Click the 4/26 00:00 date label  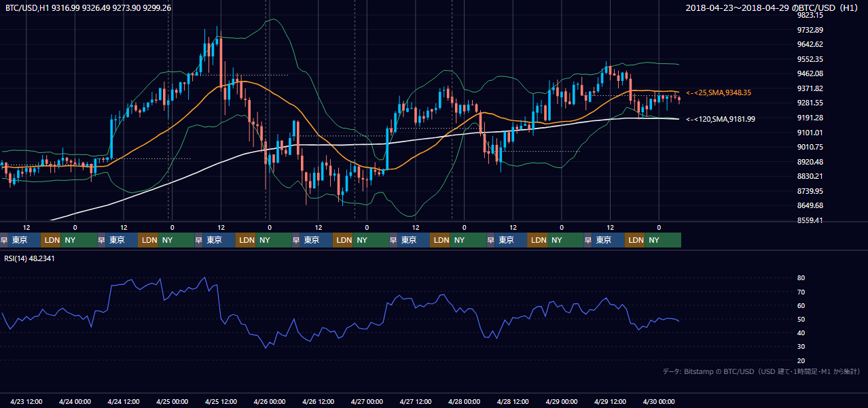270,401
